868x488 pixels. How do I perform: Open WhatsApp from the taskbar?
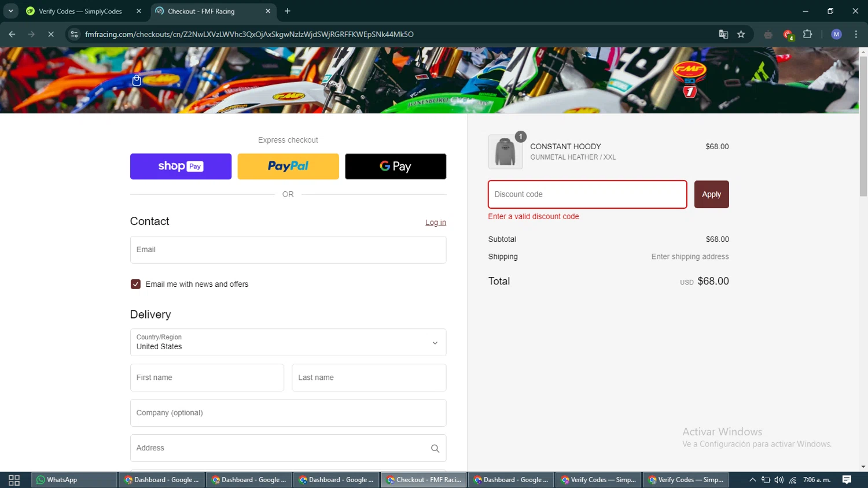click(x=74, y=480)
